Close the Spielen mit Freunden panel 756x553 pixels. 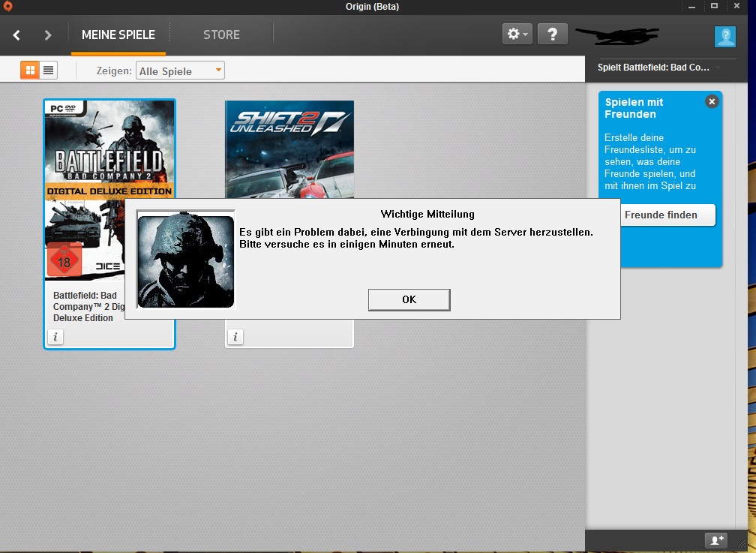(712, 101)
